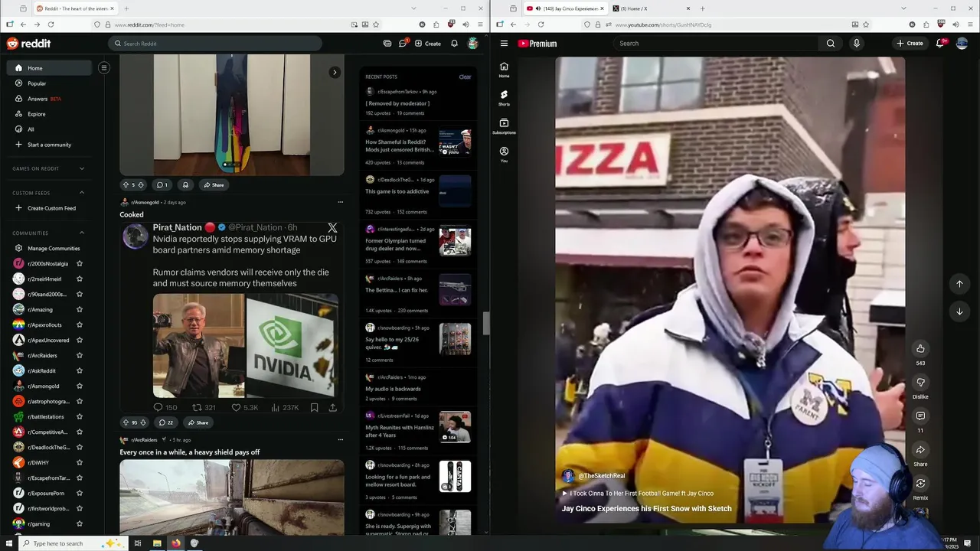The height and width of the screenshot is (551, 980).
Task: Focus the YouTube Search box
Action: pyautogui.click(x=717, y=44)
